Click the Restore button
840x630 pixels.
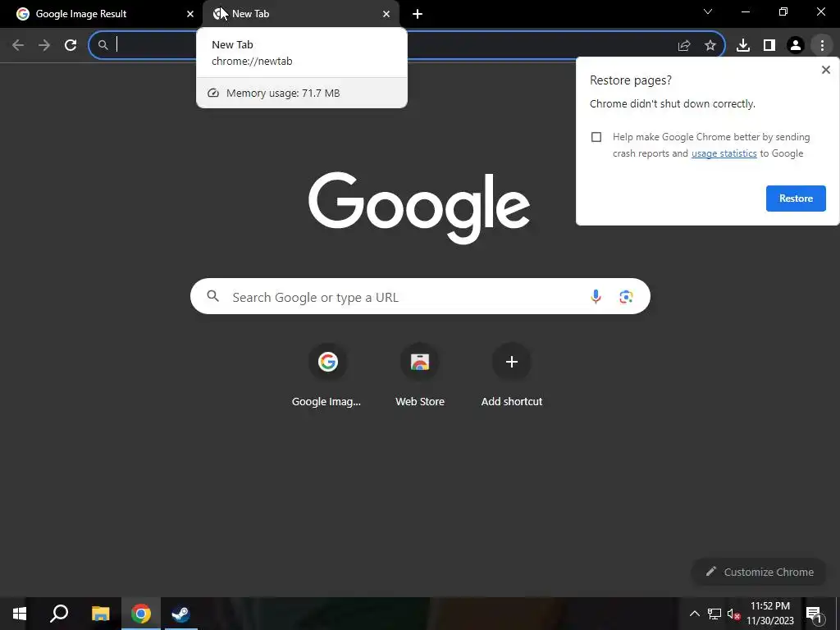(796, 199)
